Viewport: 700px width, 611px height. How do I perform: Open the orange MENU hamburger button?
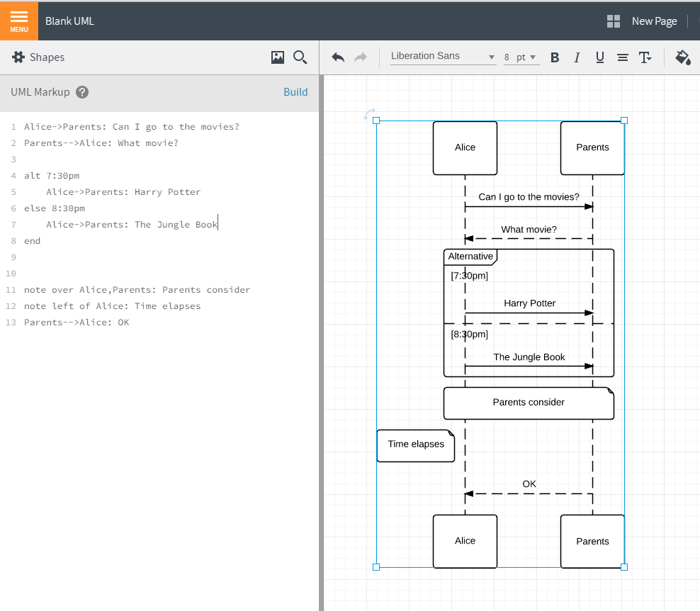click(x=18, y=21)
